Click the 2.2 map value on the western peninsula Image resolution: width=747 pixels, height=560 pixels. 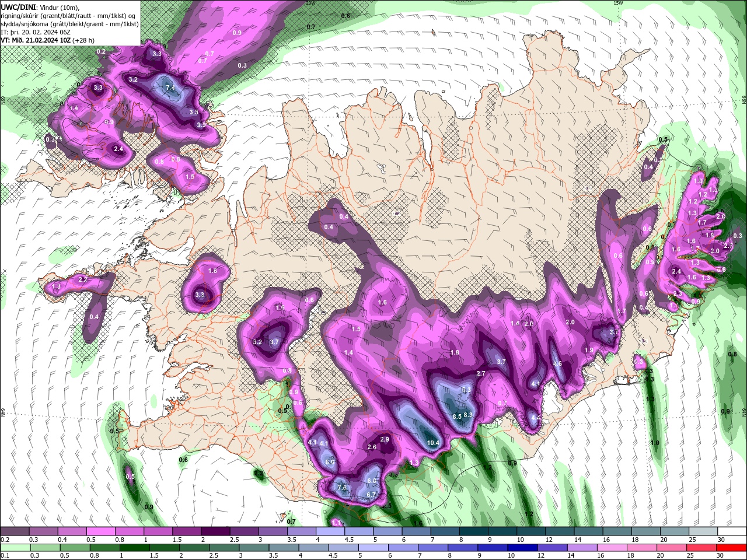[x=83, y=280]
